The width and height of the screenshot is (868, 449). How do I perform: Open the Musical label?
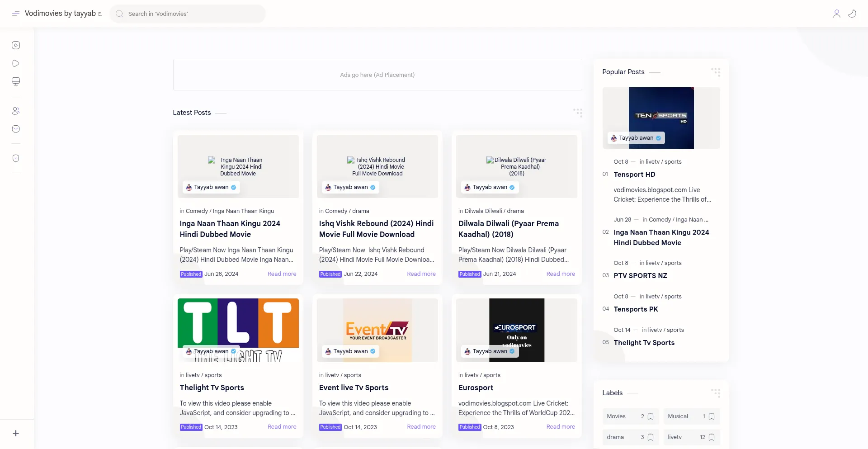pos(691,416)
